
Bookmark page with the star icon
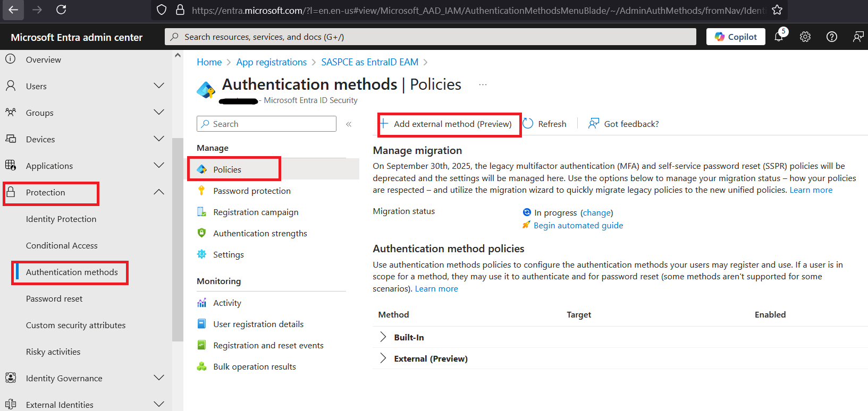pos(777,10)
